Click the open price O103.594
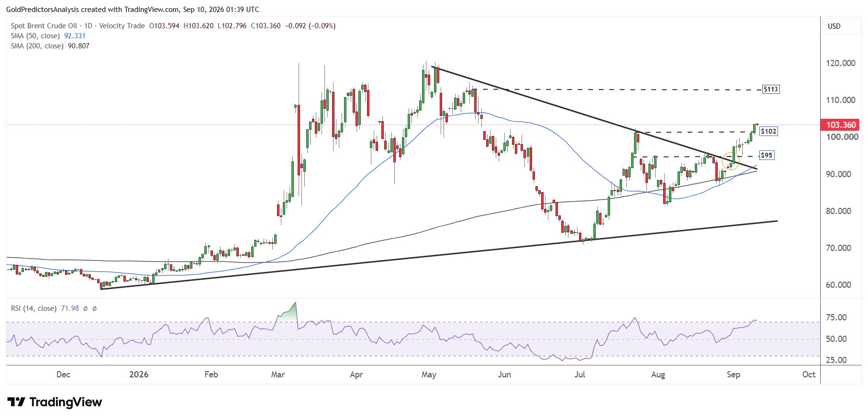The image size is (868, 420). point(164,26)
